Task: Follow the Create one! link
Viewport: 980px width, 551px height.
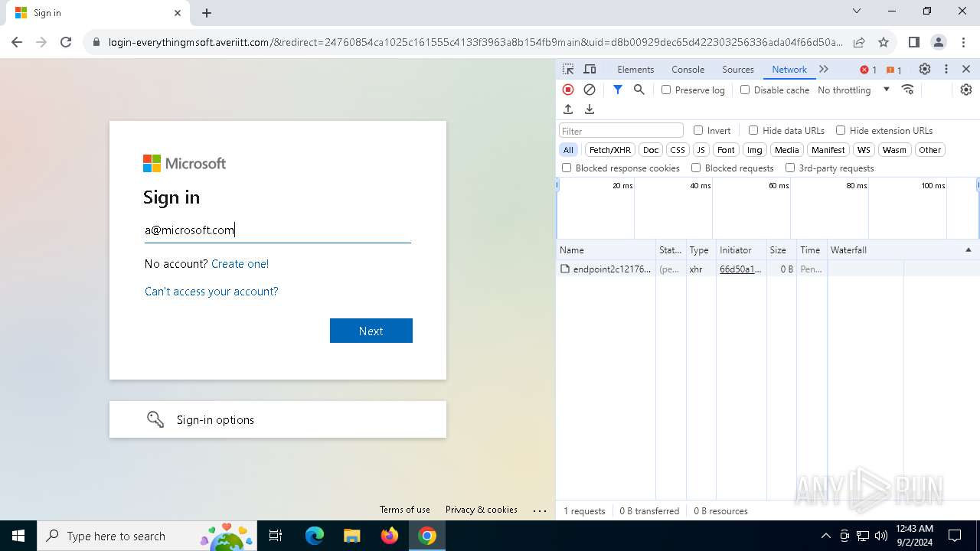Action: coord(240,264)
